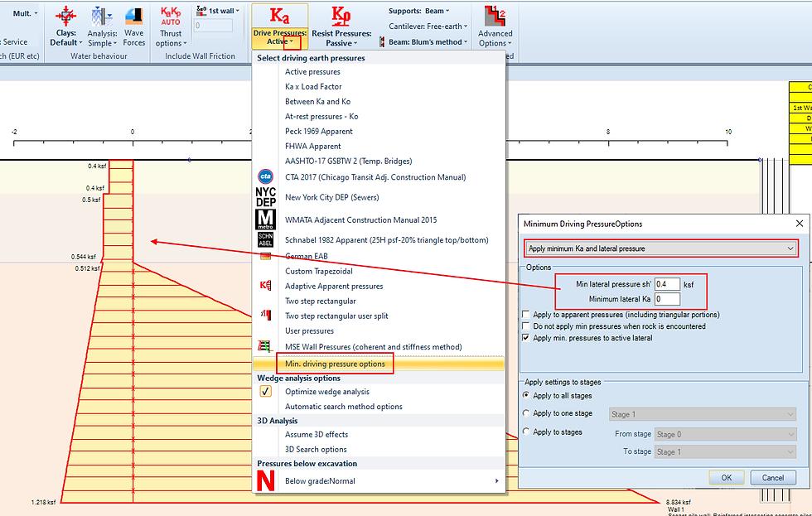Click the red N Below grade icon
Viewport: 812px width, 516px height.
tap(266, 480)
